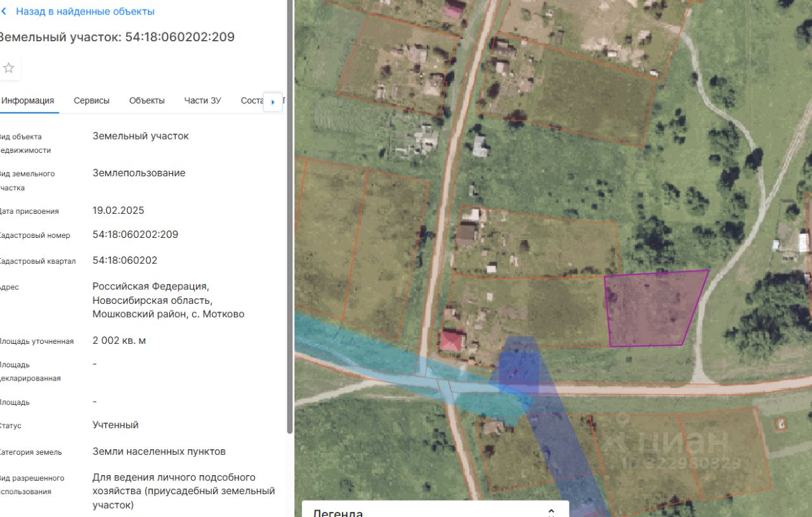Click 'Для ведения личного подсобного хозяйства' text
This screenshot has height=517, width=812.
coord(184,491)
